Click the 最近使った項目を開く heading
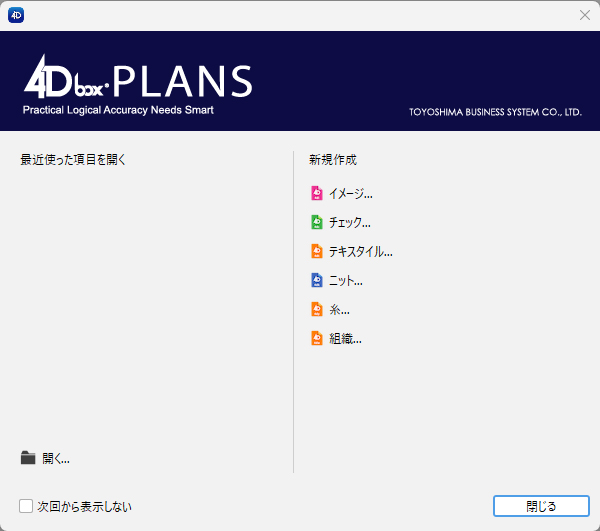The height and width of the screenshot is (531, 600). (73, 160)
